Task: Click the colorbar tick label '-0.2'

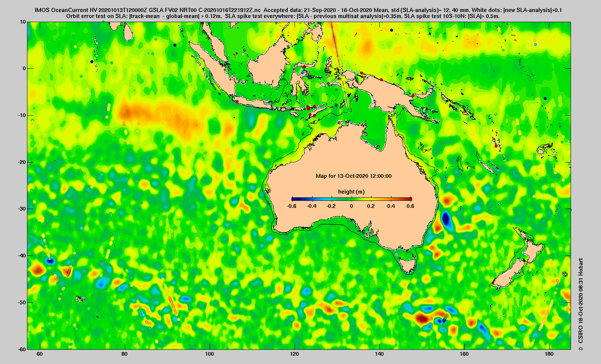Action: (331, 206)
